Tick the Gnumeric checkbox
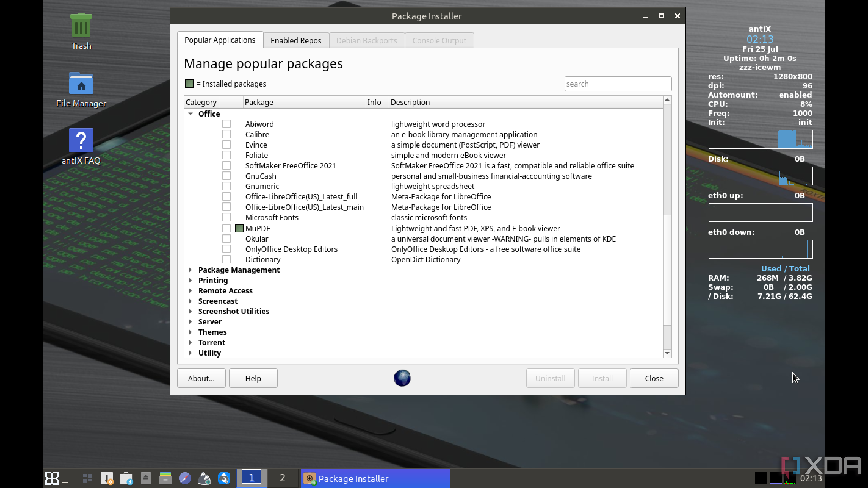 point(226,186)
